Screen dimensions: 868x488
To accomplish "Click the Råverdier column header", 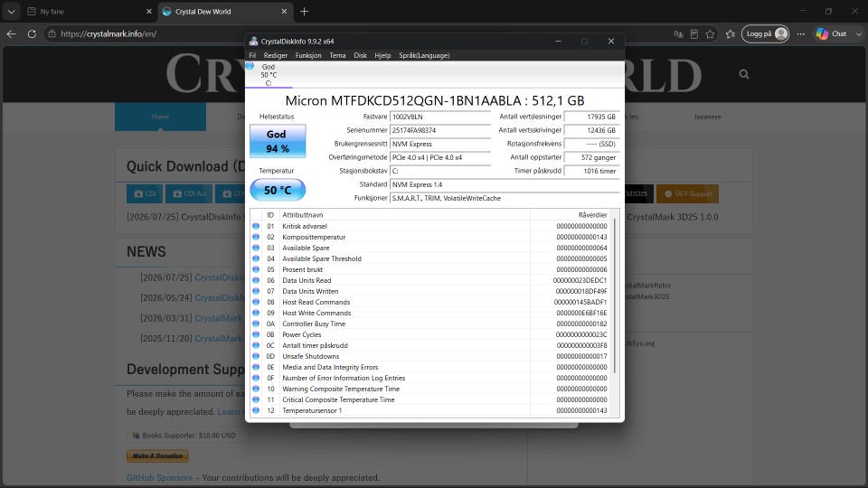I will tap(571, 215).
